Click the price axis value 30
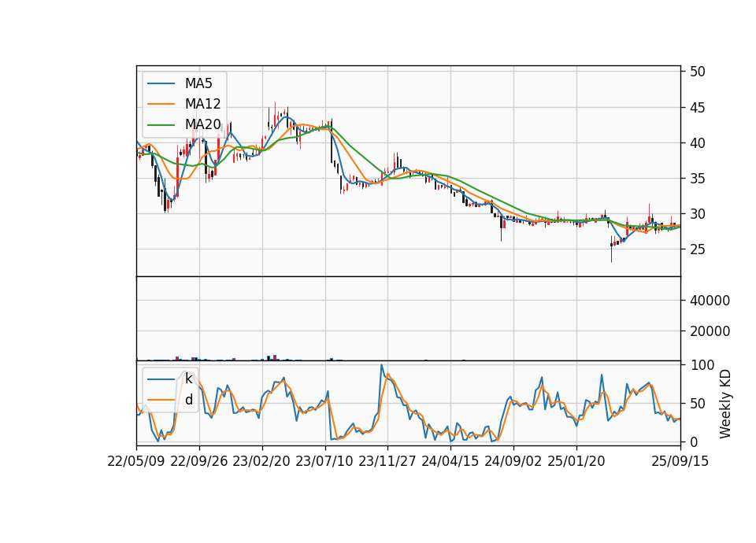This screenshot has height=543, width=756. [x=698, y=214]
